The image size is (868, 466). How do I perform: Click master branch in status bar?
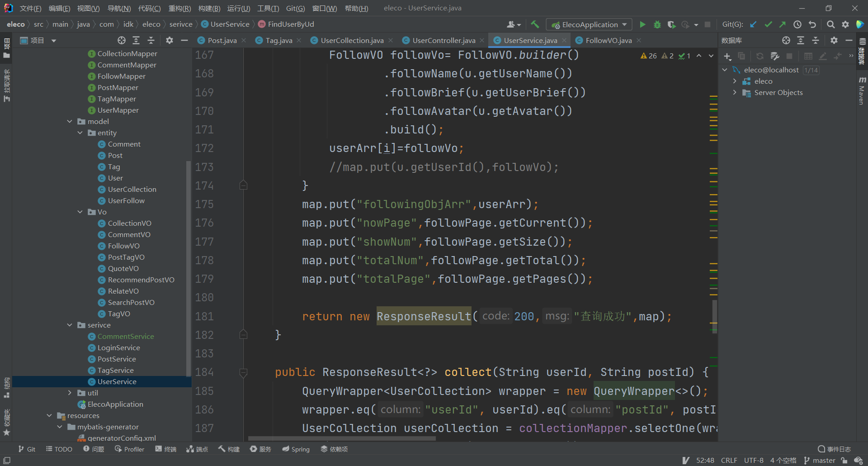coord(820,460)
